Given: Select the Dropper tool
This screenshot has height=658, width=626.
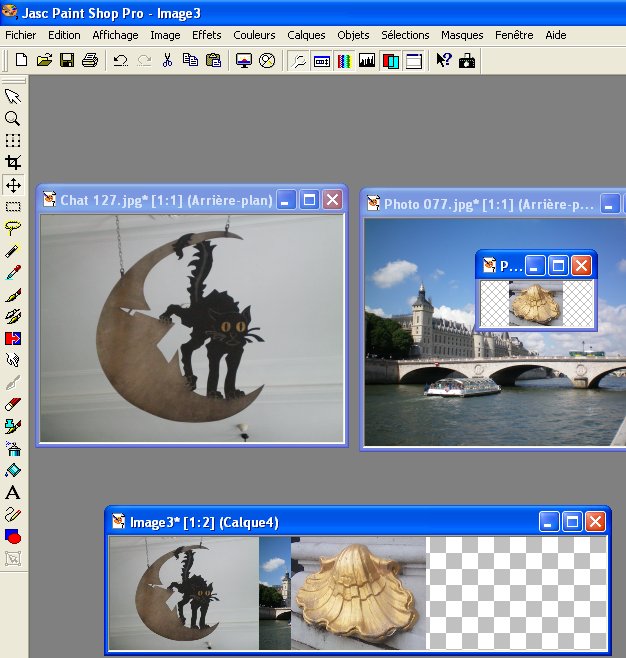Looking at the screenshot, I should click(x=13, y=272).
